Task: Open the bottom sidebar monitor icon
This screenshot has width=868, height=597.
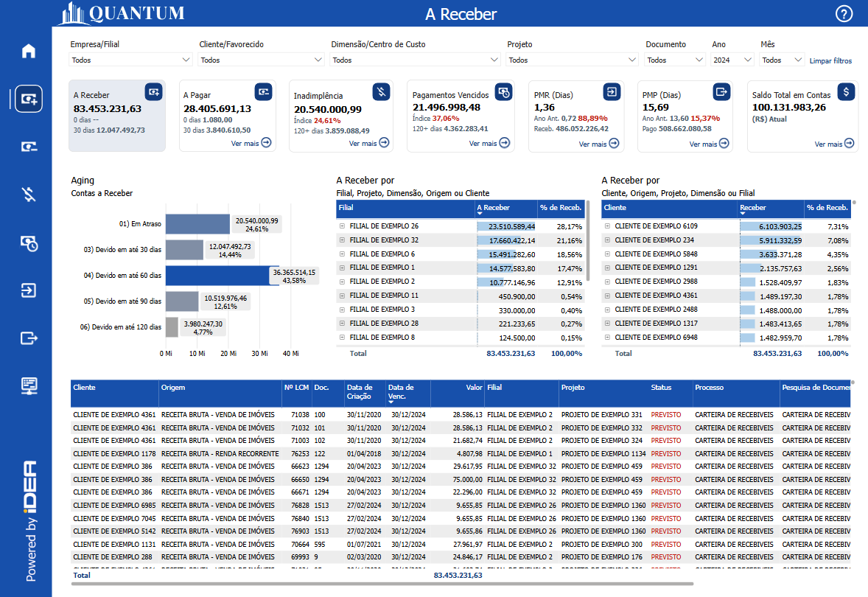Action: (x=29, y=385)
